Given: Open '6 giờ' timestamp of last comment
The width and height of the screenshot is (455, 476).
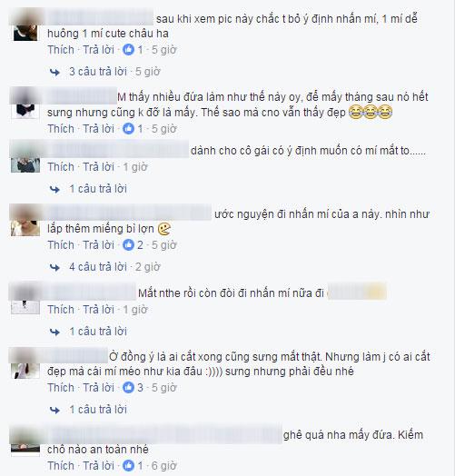Looking at the screenshot, I should [163, 466].
